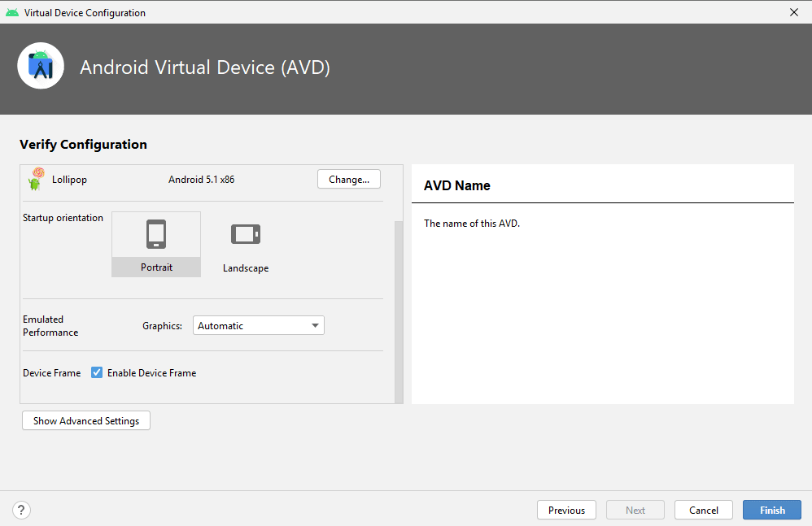
Task: Click Finish to create the AVD
Action: (772, 510)
